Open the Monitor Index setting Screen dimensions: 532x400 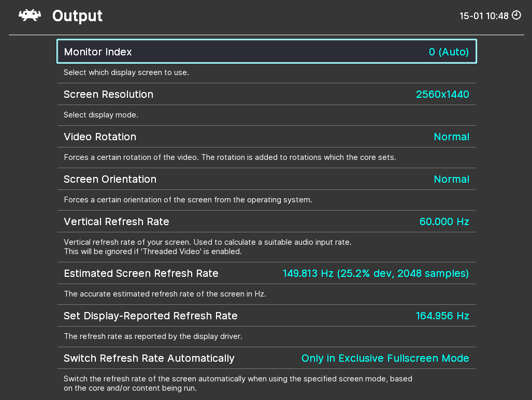pos(267,52)
